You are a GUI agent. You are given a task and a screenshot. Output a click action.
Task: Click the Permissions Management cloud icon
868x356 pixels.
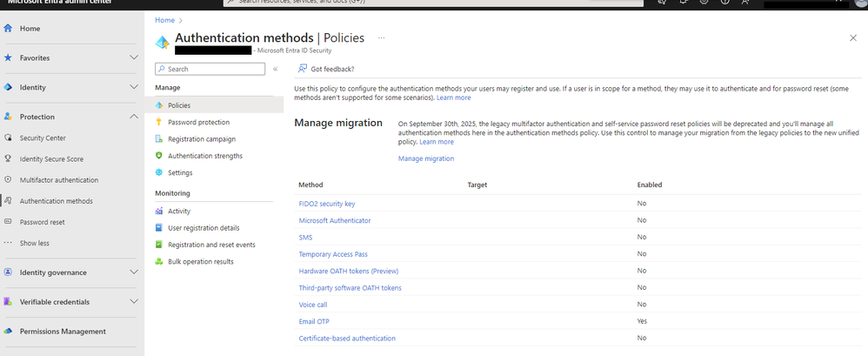click(x=8, y=331)
